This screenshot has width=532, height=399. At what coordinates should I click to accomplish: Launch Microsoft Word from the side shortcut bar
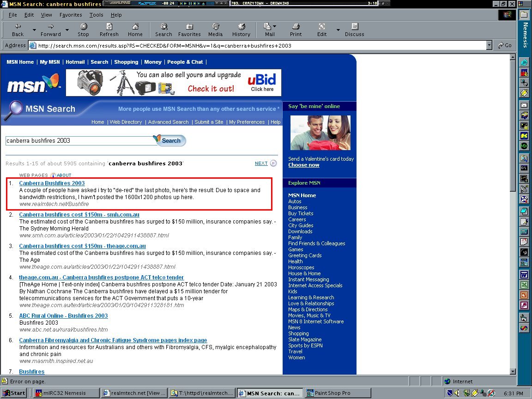[524, 275]
